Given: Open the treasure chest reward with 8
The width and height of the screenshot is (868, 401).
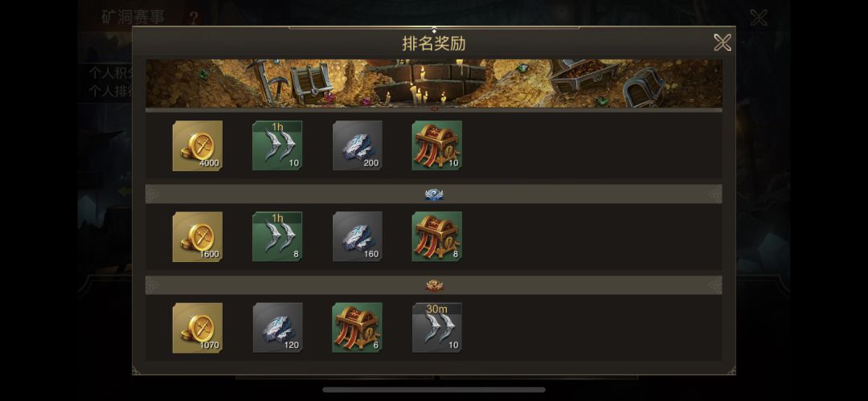Looking at the screenshot, I should (436, 236).
